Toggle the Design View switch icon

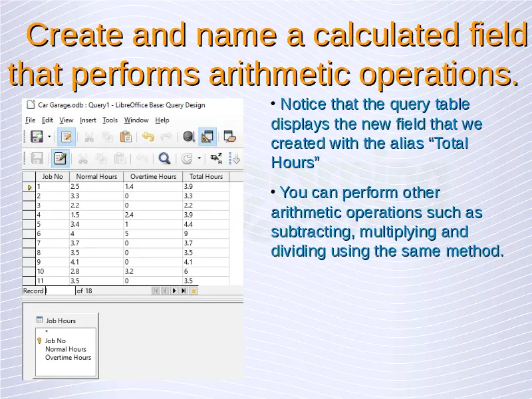pyautogui.click(x=207, y=137)
